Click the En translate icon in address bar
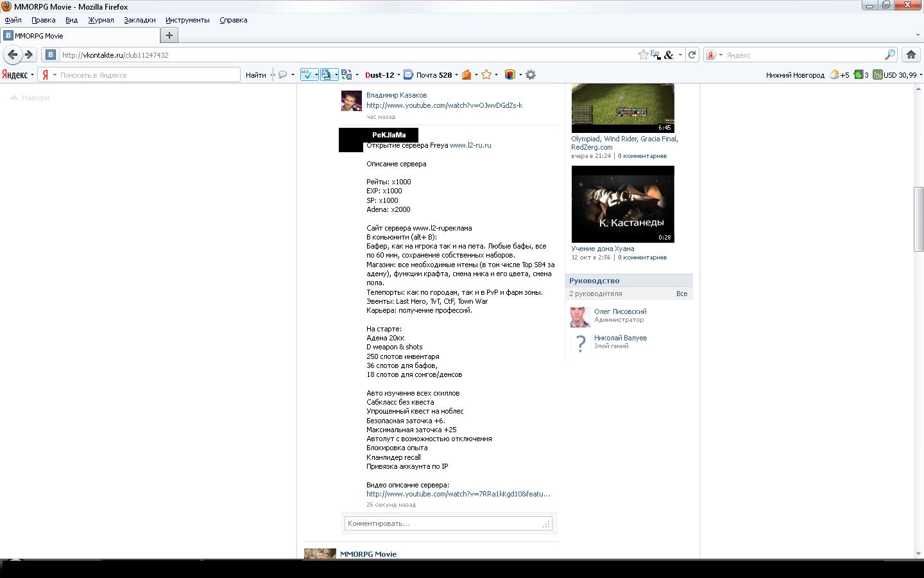This screenshot has height=578, width=924. click(655, 55)
